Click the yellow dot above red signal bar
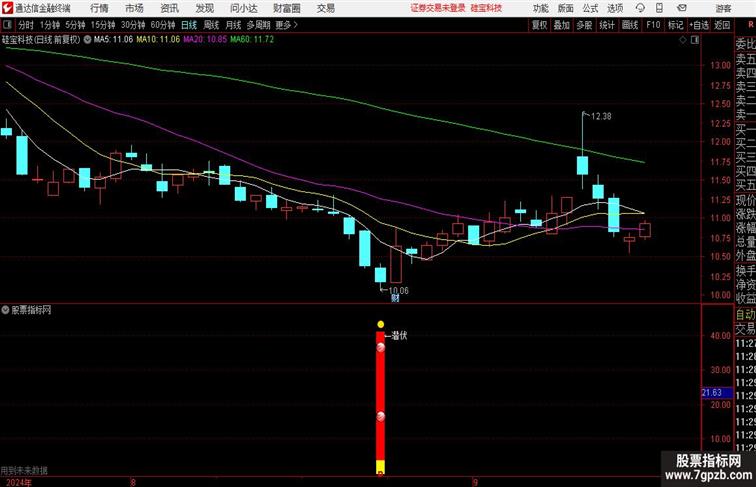 [381, 325]
